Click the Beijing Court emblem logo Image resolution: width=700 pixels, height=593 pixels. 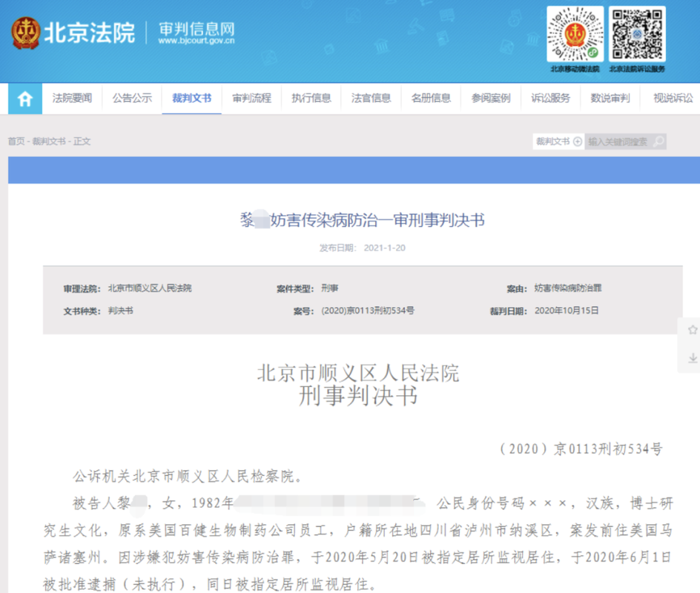[x=26, y=33]
